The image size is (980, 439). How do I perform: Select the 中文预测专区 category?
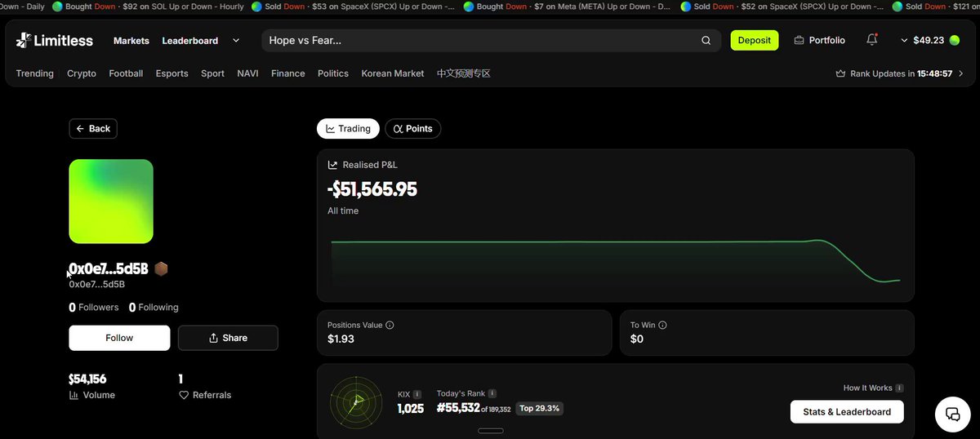(464, 73)
